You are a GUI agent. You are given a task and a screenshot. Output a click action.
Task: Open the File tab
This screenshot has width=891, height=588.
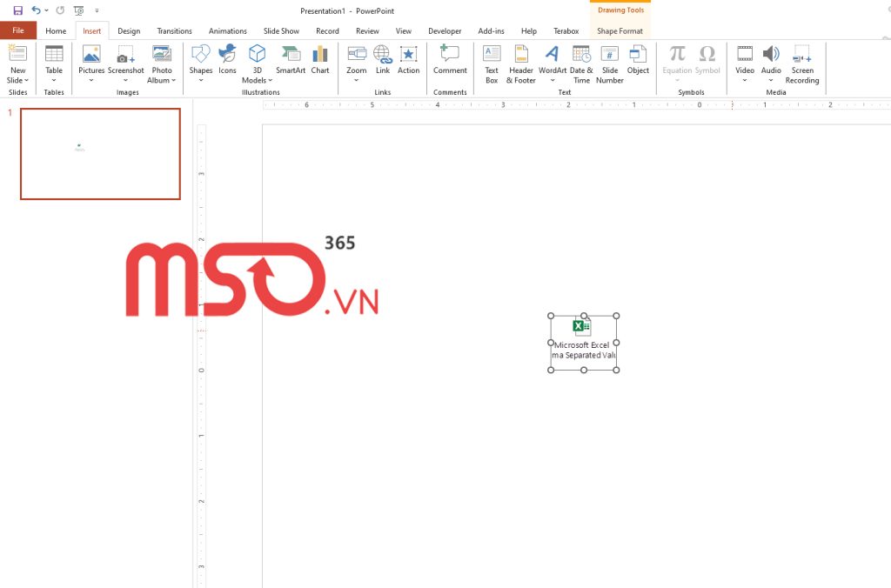(18, 30)
